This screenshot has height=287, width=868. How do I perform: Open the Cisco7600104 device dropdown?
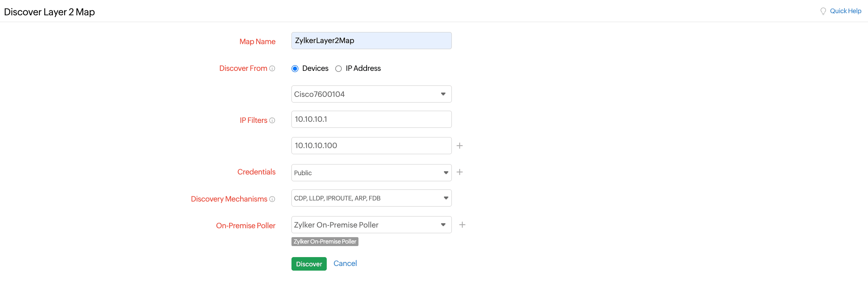coord(371,94)
